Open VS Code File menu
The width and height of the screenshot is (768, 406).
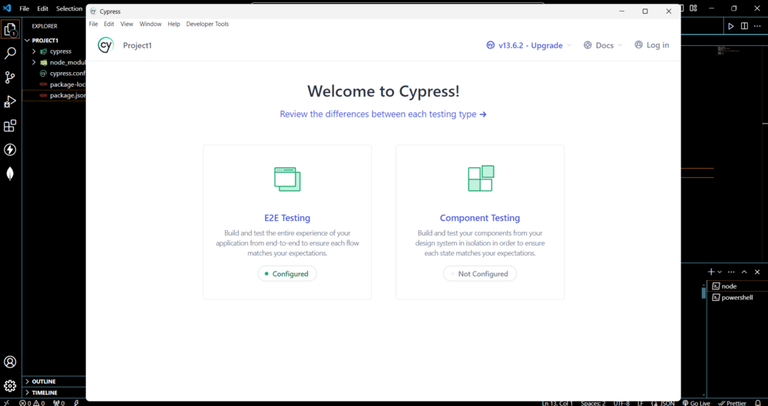pyautogui.click(x=24, y=8)
